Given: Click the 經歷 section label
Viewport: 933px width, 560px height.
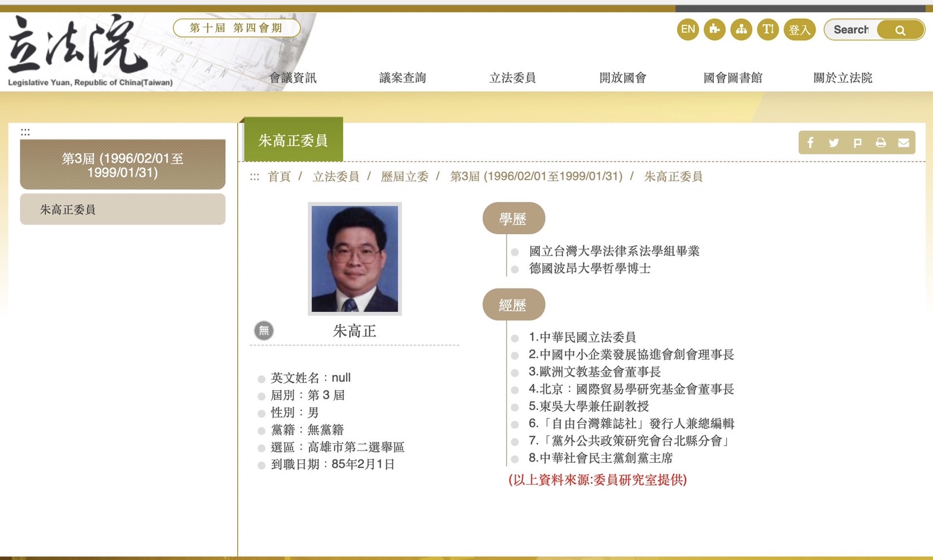Looking at the screenshot, I should (513, 305).
